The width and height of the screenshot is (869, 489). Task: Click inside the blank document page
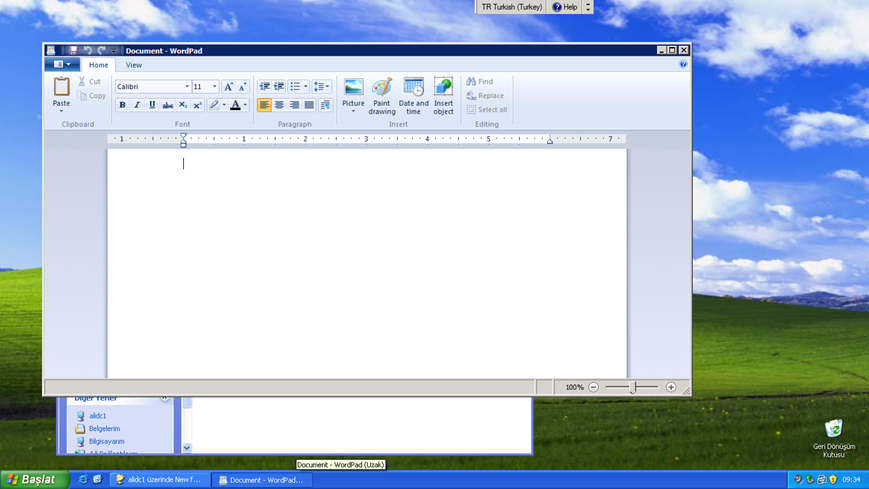(367, 263)
